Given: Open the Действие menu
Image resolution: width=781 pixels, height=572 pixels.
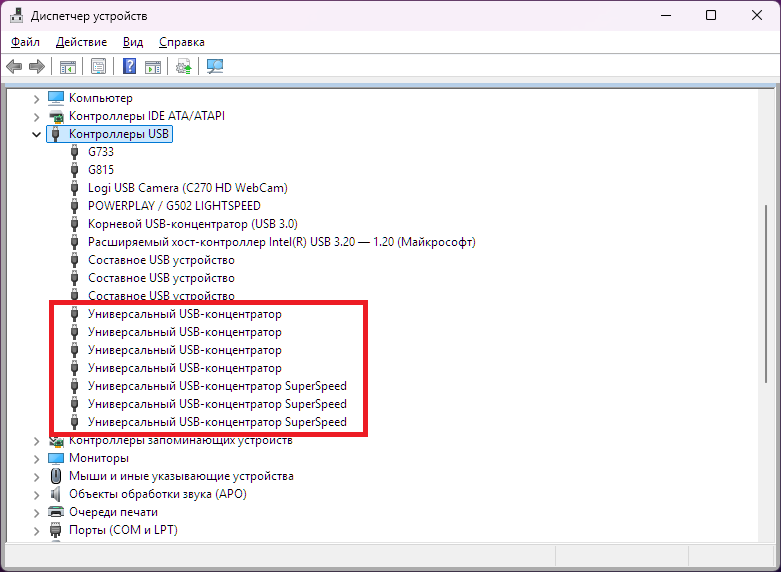Looking at the screenshot, I should click(x=81, y=42).
